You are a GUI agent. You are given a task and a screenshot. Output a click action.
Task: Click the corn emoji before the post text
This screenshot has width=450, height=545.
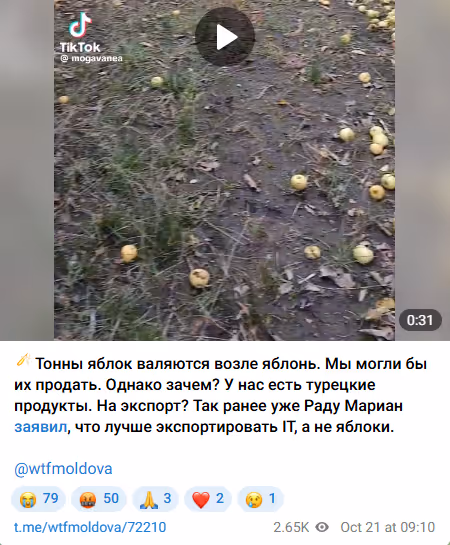(x=24, y=361)
